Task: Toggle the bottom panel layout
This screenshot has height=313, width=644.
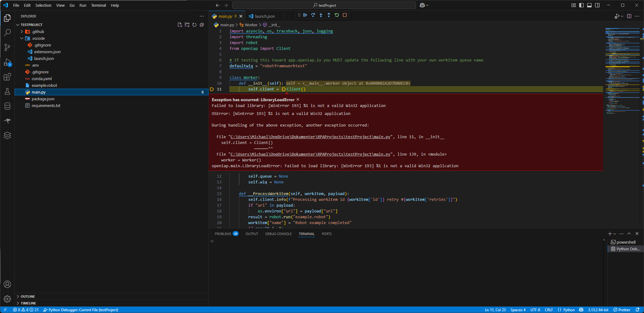Action: [589, 5]
